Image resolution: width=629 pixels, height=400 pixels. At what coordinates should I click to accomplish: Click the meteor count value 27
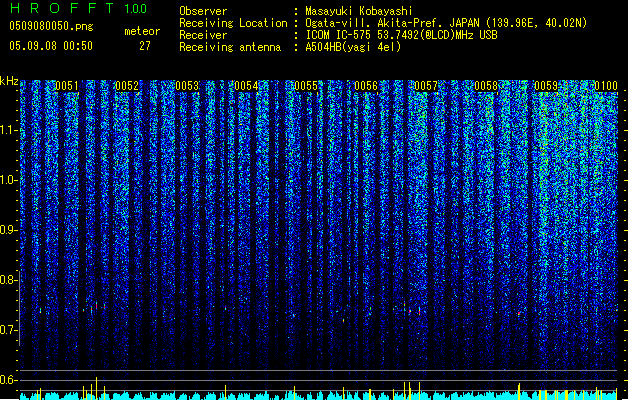[x=145, y=46]
